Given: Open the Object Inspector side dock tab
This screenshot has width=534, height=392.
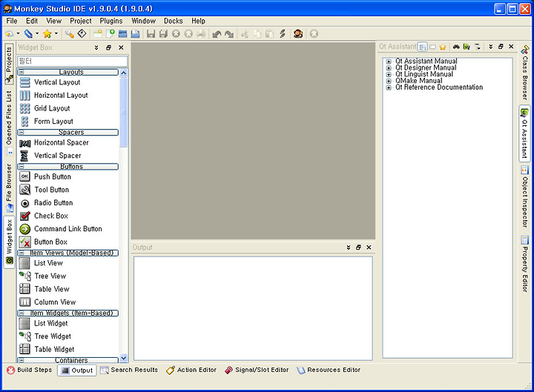Looking at the screenshot, I should 525,196.
